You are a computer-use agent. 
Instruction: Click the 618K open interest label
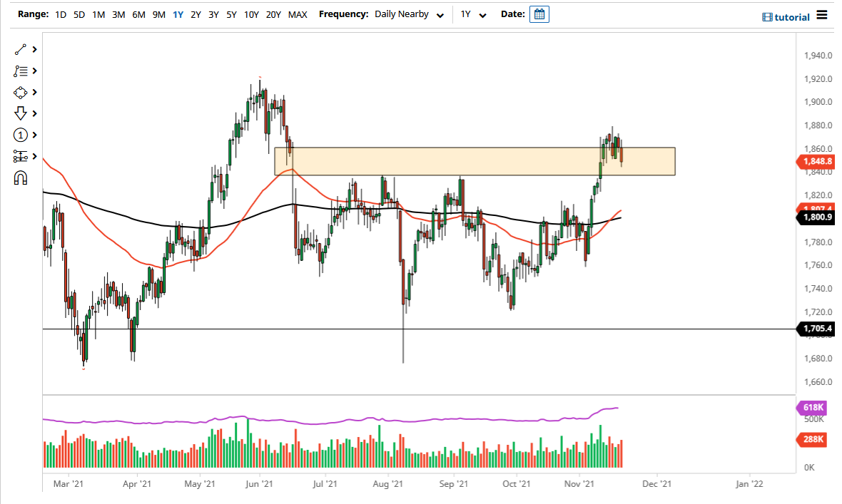tap(813, 407)
